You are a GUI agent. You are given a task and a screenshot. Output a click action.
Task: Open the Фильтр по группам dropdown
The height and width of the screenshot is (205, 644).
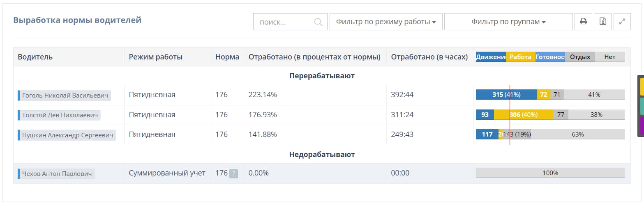(x=508, y=22)
